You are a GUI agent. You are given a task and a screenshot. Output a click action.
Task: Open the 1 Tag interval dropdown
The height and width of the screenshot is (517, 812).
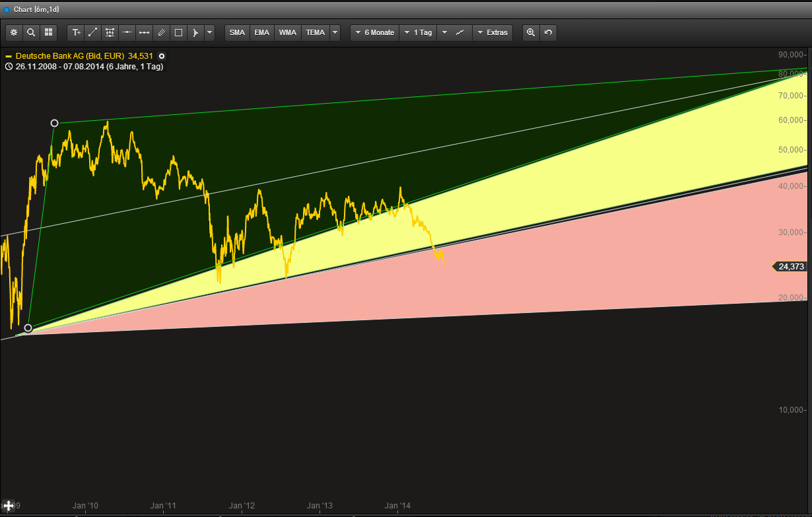click(x=418, y=32)
